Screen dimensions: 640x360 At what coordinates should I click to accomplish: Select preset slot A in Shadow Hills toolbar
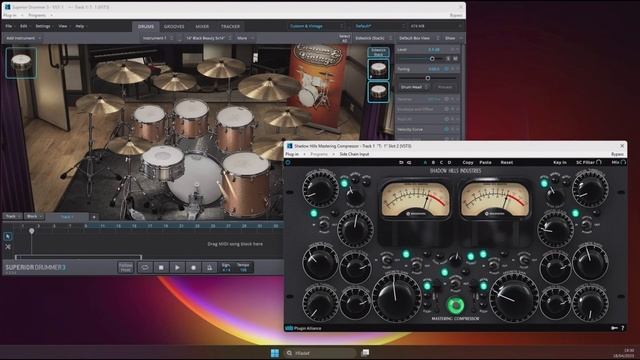pos(425,162)
